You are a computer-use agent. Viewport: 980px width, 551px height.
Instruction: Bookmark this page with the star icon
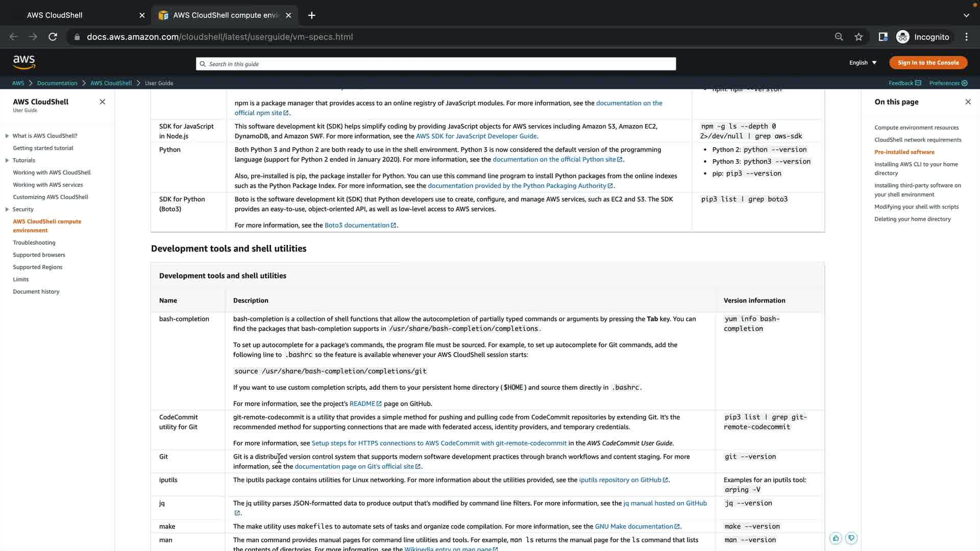click(859, 37)
